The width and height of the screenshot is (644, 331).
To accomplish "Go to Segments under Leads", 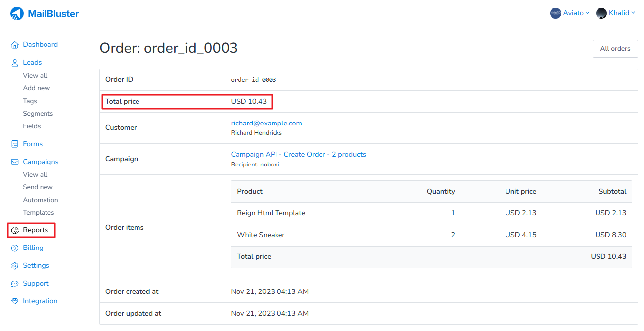I will coord(38,114).
